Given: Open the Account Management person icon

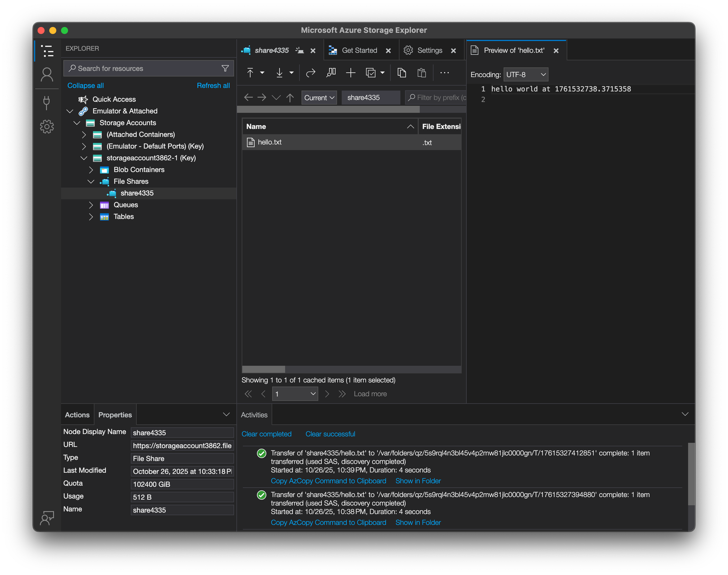Looking at the screenshot, I should pos(47,74).
